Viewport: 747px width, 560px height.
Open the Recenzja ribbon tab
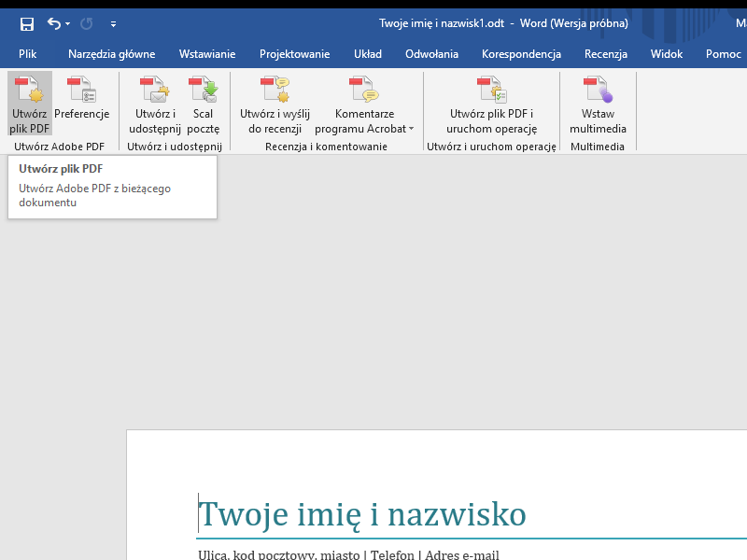605,54
